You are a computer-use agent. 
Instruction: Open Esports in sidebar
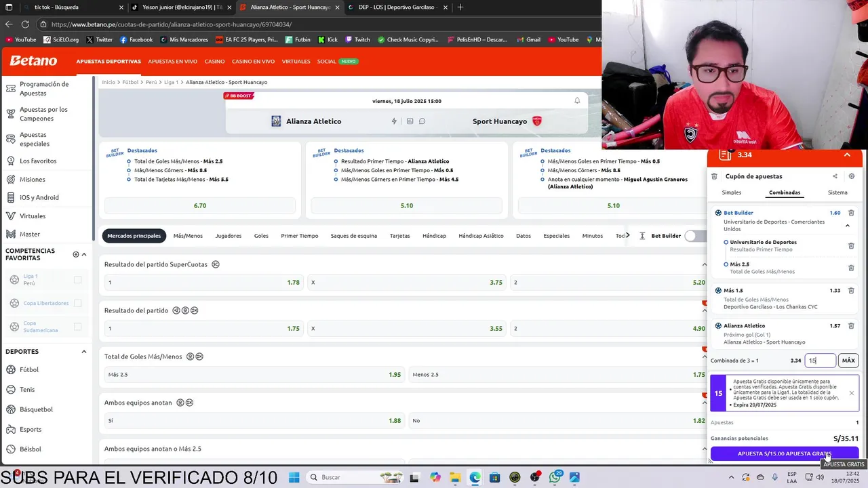[x=31, y=429]
